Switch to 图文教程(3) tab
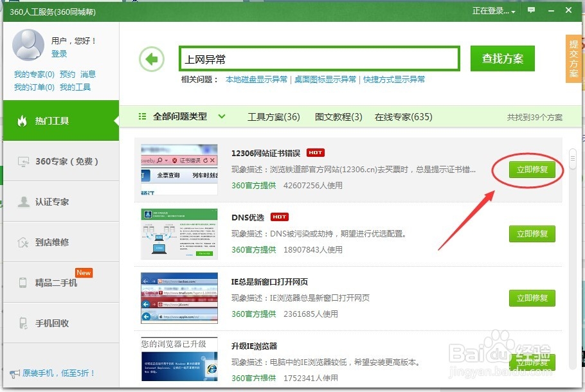The height and width of the screenshot is (392, 585). [338, 117]
